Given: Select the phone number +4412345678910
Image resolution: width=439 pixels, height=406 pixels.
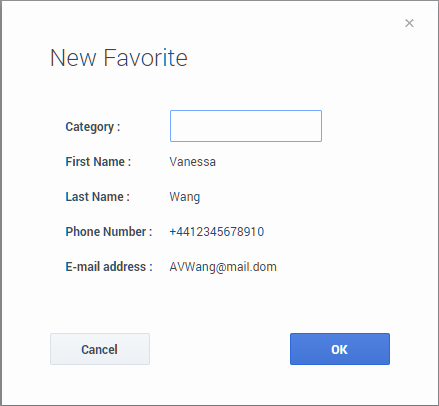Looking at the screenshot, I should tap(217, 232).
